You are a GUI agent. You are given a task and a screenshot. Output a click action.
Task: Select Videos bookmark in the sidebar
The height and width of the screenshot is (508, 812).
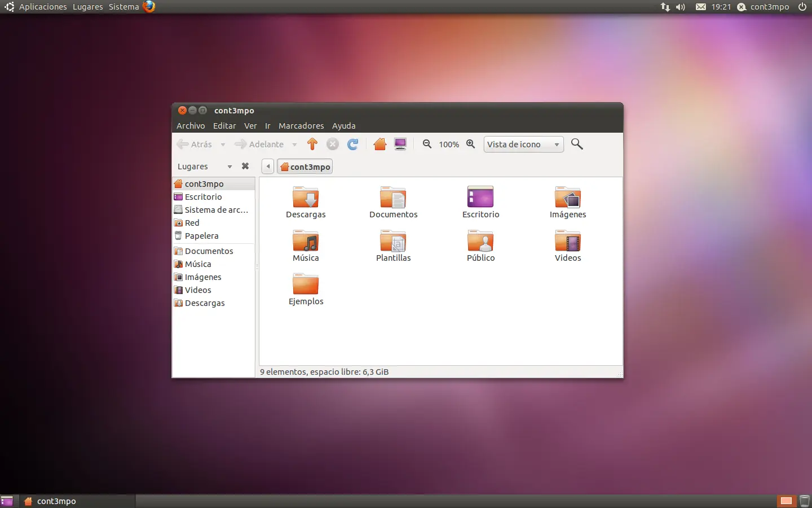point(214,290)
